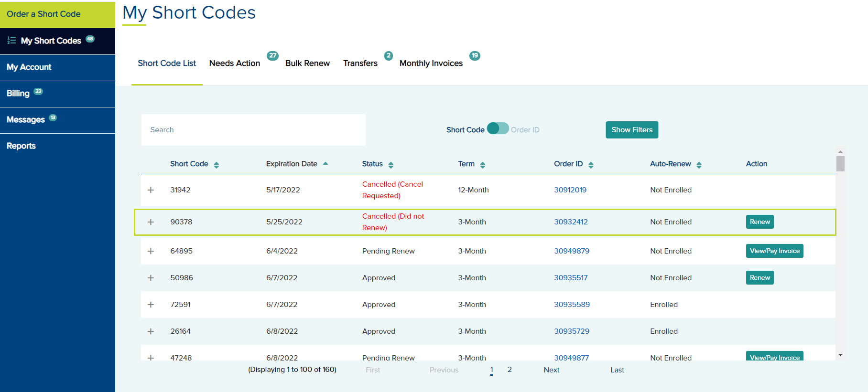Image resolution: width=868 pixels, height=392 pixels.
Task: Click Order ID column sort icon
Action: 591,165
